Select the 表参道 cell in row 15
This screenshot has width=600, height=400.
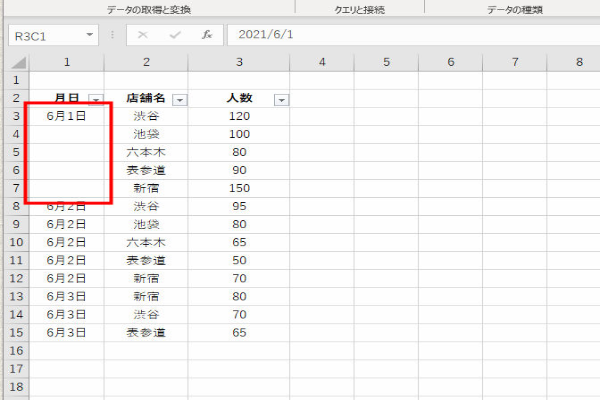click(146, 332)
